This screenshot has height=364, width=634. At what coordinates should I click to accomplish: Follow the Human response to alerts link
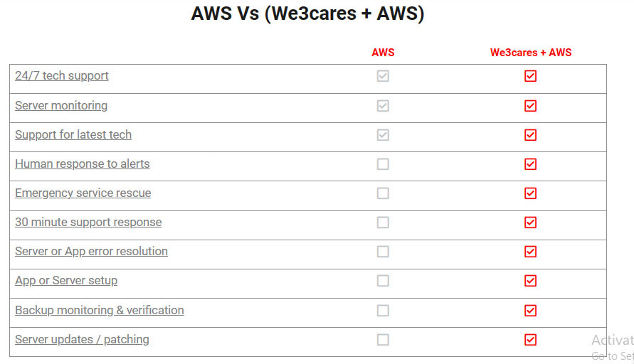(82, 164)
